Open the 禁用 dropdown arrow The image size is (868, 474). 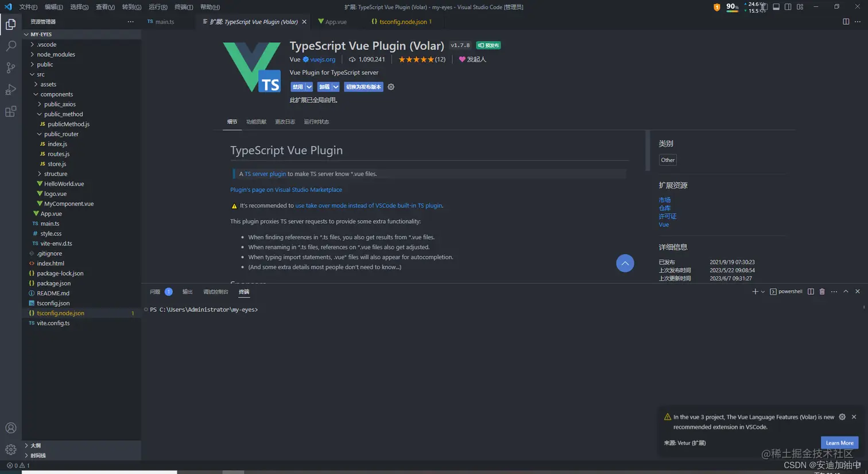[309, 87]
